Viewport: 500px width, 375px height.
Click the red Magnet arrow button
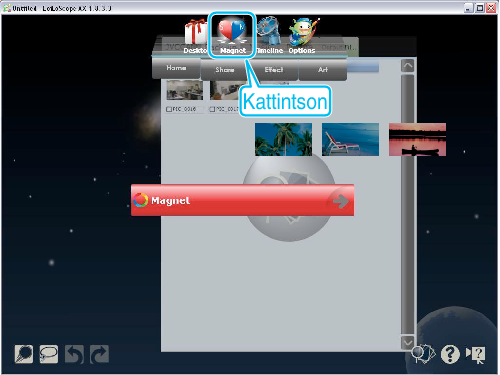pos(341,201)
